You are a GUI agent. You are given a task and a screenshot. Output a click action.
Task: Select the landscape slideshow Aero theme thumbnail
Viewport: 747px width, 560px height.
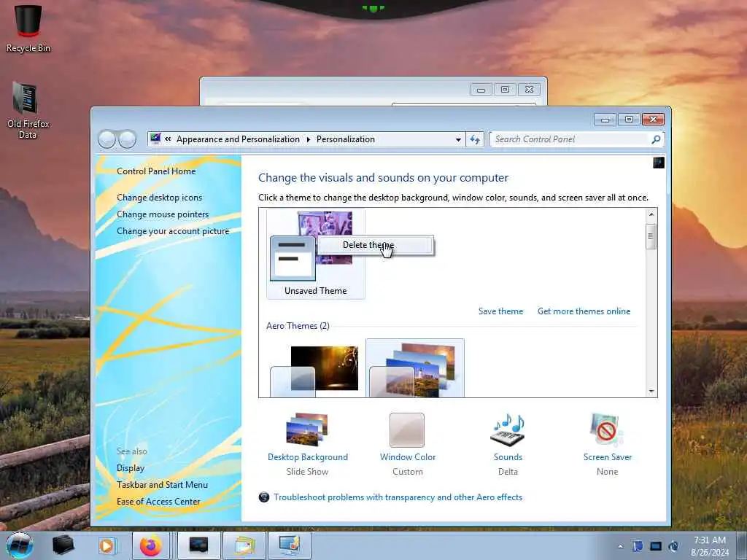[414, 368]
